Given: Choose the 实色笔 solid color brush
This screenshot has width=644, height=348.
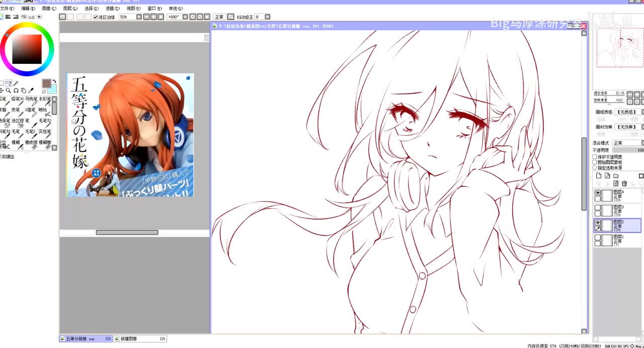Looking at the screenshot, I should tap(45, 135).
